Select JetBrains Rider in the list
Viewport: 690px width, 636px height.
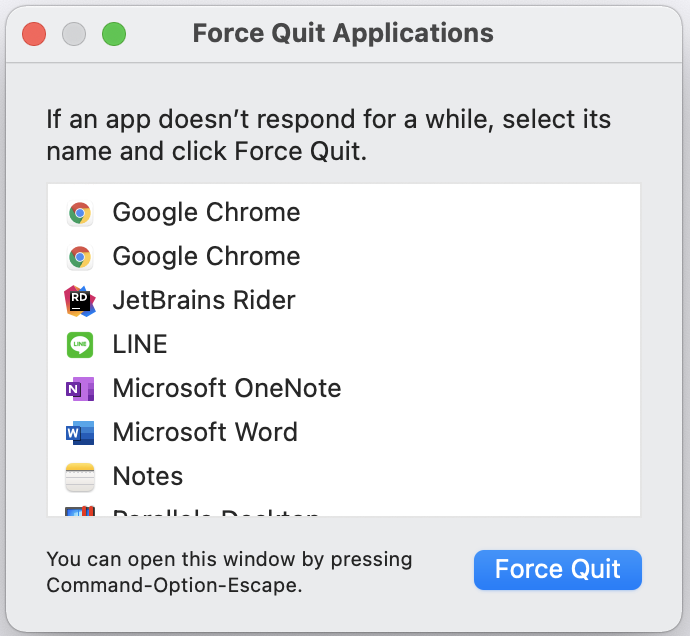[x=204, y=301]
